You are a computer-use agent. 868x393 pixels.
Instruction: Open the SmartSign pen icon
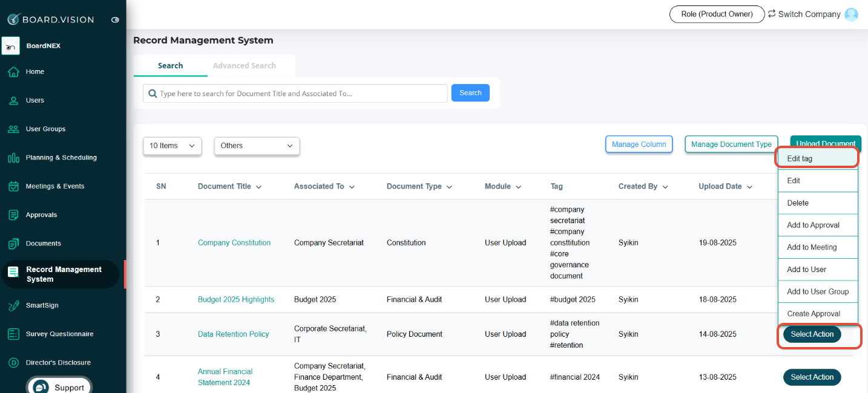point(13,306)
